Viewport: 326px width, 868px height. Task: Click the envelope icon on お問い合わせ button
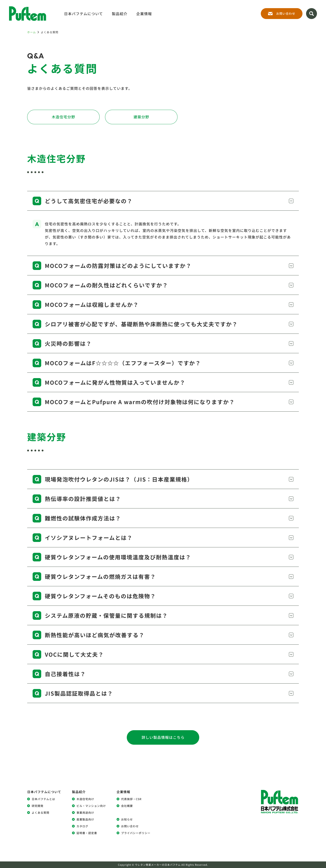click(270, 14)
